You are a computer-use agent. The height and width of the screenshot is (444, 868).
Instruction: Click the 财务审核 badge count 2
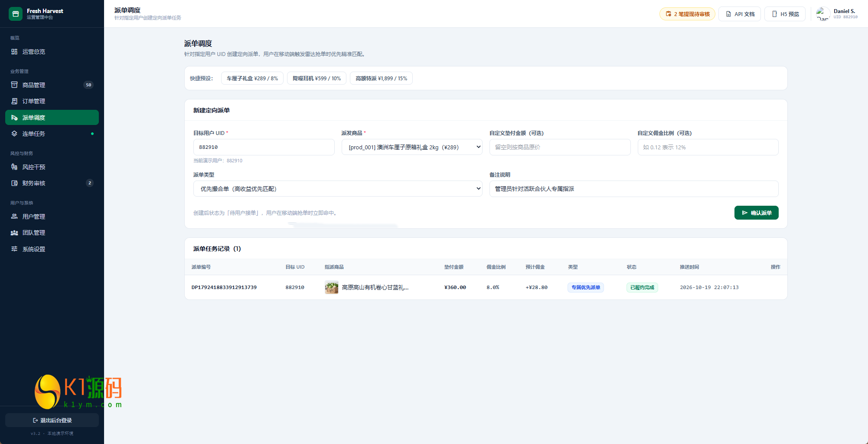90,183
